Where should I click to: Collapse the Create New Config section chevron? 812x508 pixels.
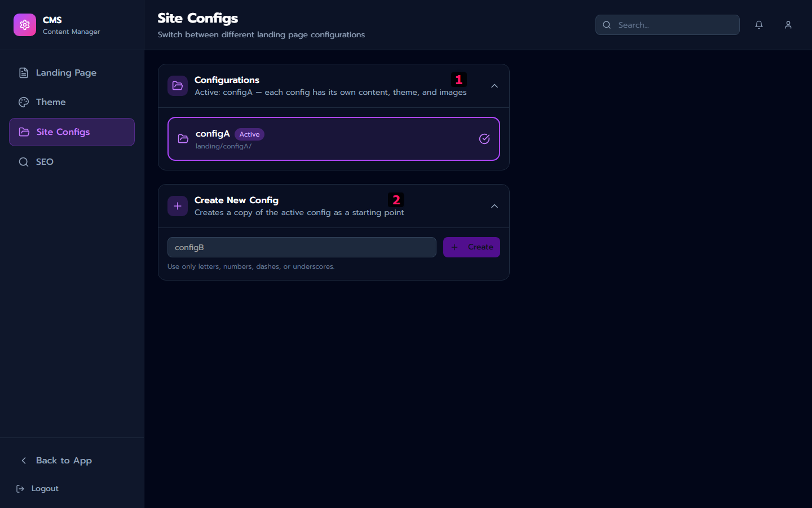tap(494, 206)
